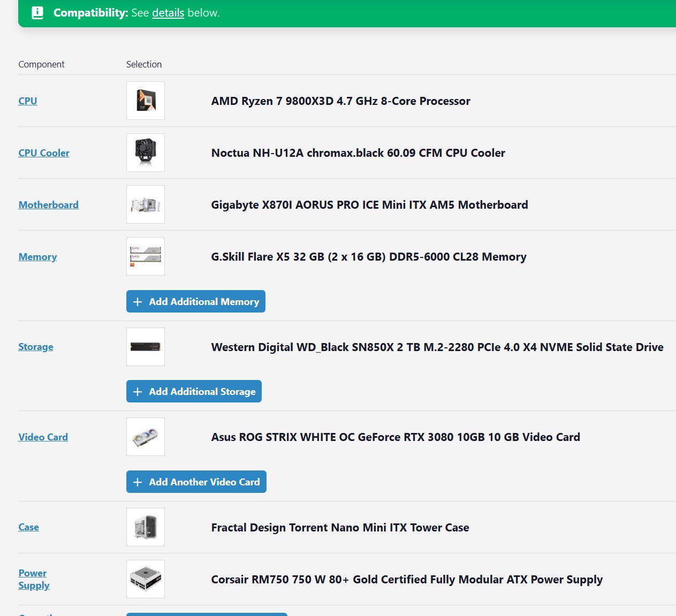The width and height of the screenshot is (676, 616).
Task: Open the CPU component link
Action: (28, 101)
